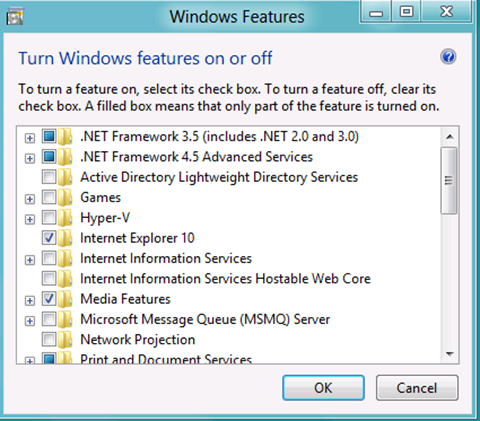480x421 pixels.
Task: Click the Windows Features title bar icon
Action: 15,17
